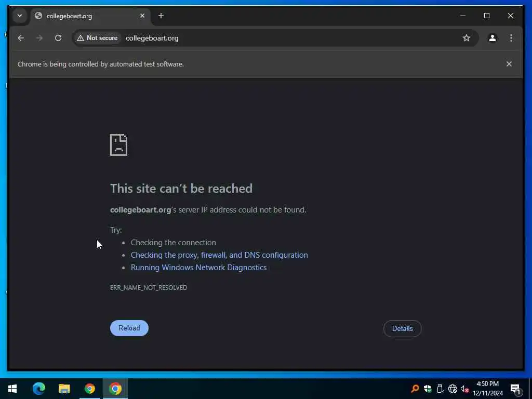The width and height of the screenshot is (532, 399).
Task: Click the active Chrome taskbar icon
Action: pos(115,389)
